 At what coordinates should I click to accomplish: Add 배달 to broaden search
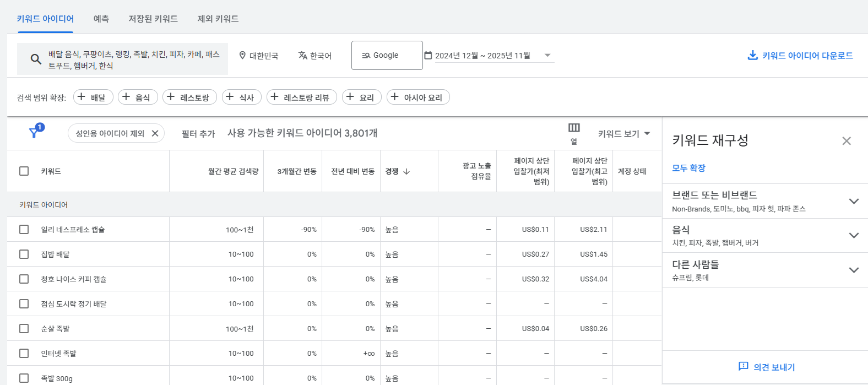pos(93,97)
